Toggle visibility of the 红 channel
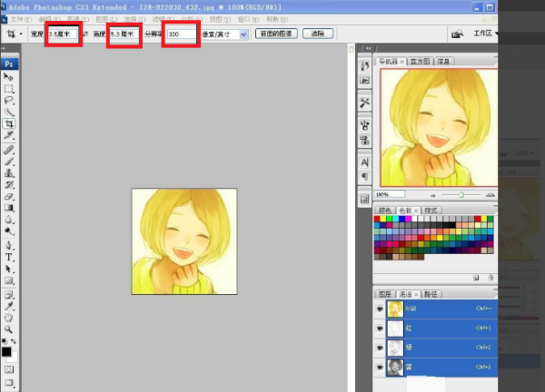The image size is (545, 392). [x=380, y=328]
